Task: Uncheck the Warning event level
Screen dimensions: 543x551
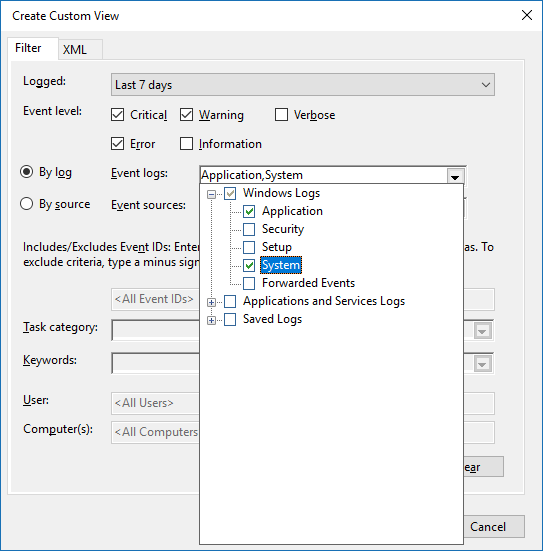Action: [x=186, y=115]
